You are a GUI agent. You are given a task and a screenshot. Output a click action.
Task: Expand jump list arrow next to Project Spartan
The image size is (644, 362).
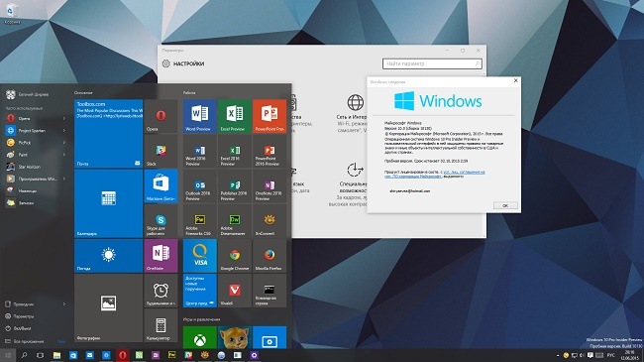pyautogui.click(x=64, y=130)
